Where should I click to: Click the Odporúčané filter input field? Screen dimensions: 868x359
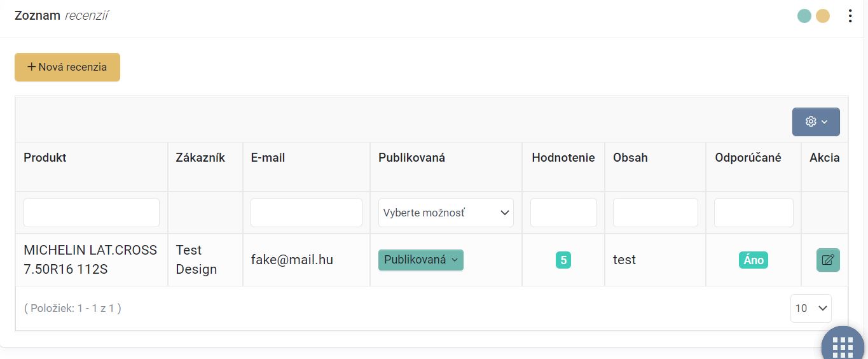[x=754, y=213]
